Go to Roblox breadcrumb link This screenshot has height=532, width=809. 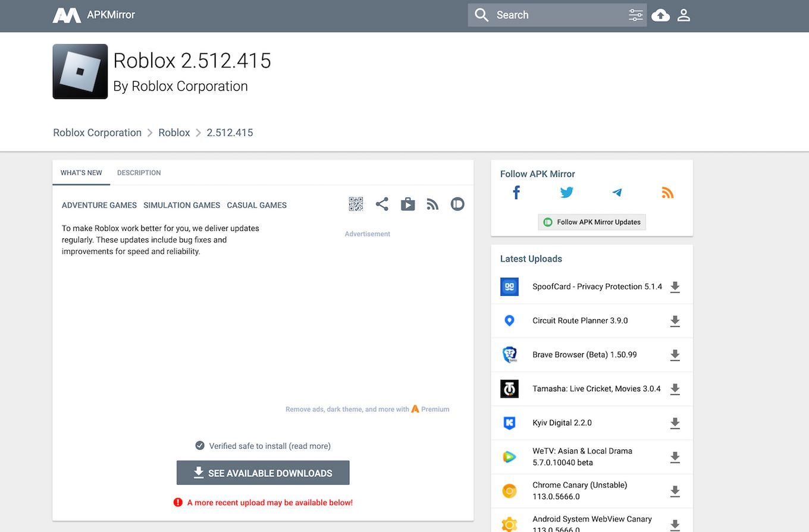(174, 133)
